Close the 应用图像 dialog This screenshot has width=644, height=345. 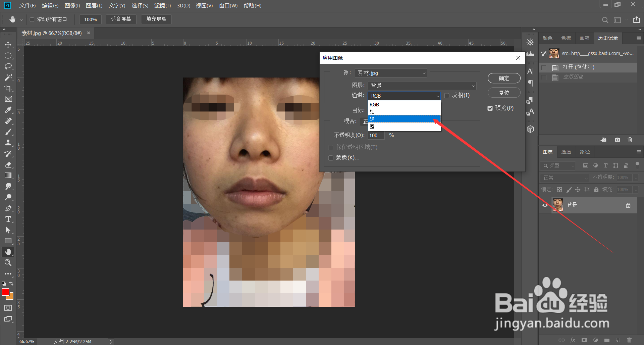(518, 58)
